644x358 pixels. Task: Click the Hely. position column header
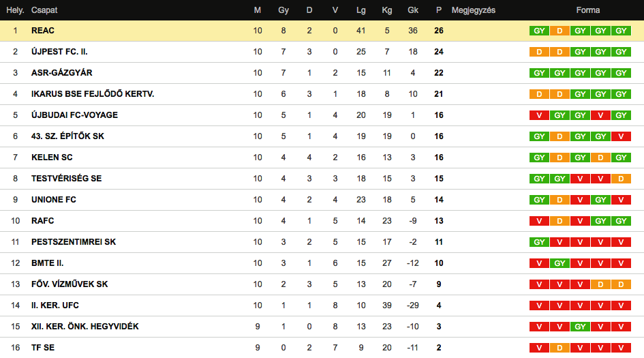pos(15,10)
